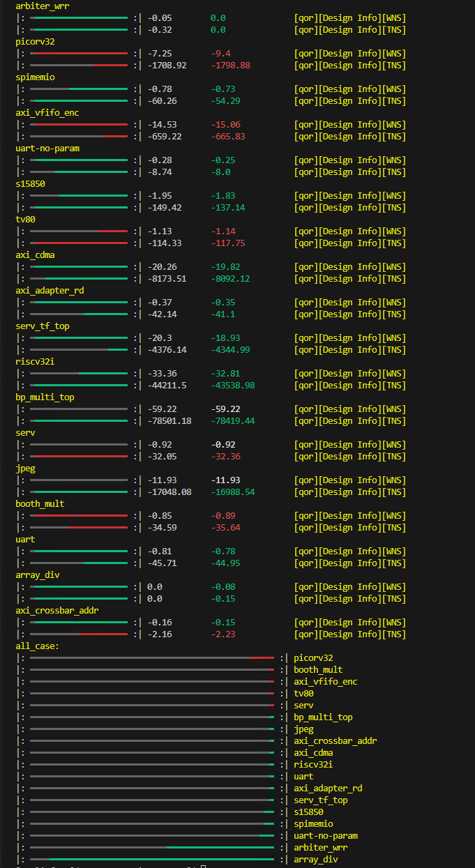Click tv80 entry in the all_case list

[303, 694]
